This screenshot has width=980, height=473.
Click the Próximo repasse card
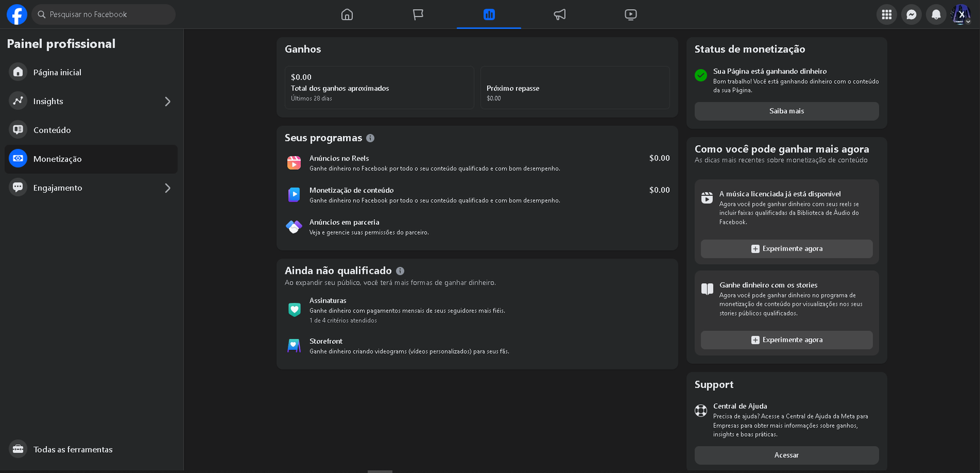tap(575, 88)
